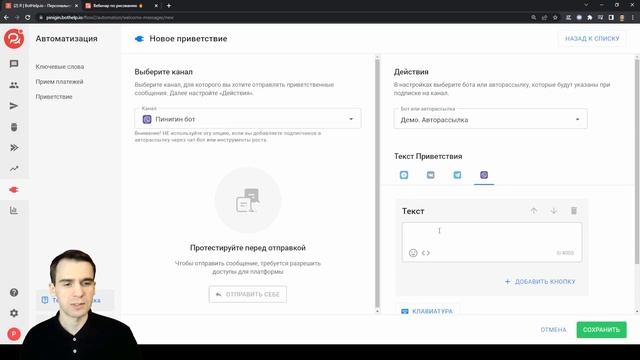Move the Текст block down
This screenshot has width=640, height=360.
tap(553, 211)
